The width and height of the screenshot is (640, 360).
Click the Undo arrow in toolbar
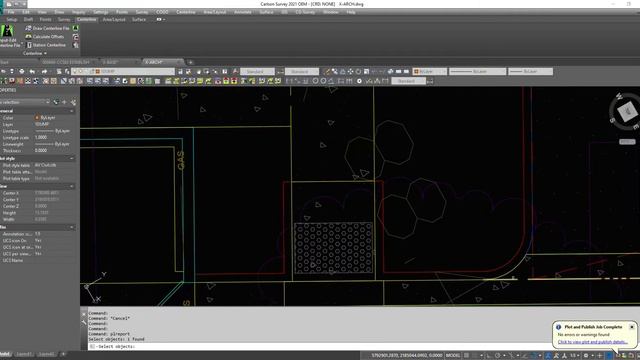tap(32, 71)
